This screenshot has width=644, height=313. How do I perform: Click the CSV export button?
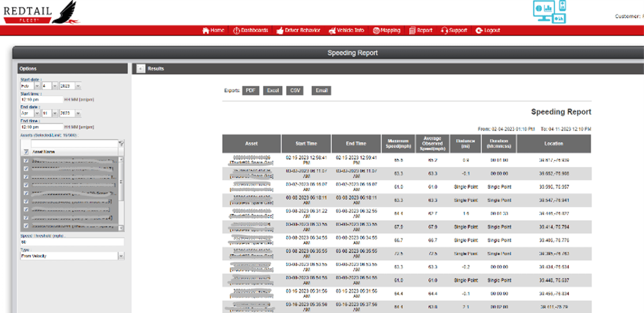(x=295, y=91)
